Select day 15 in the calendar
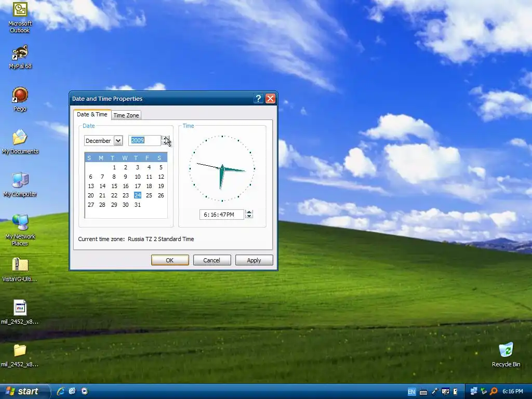Viewport: 532px width, 399px height. coord(114,186)
